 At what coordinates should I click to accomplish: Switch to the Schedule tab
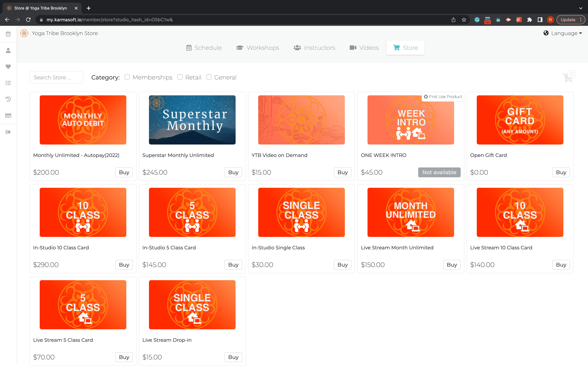coord(204,48)
